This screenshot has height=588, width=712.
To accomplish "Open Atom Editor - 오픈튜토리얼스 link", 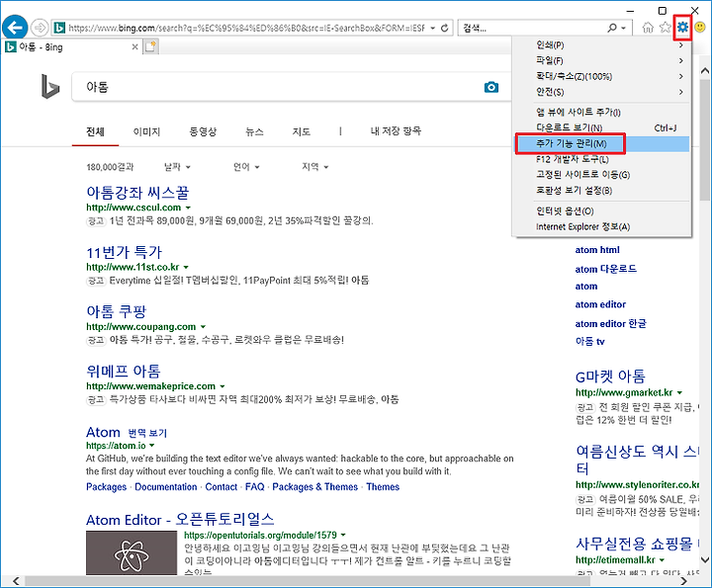I will pyautogui.click(x=180, y=520).
